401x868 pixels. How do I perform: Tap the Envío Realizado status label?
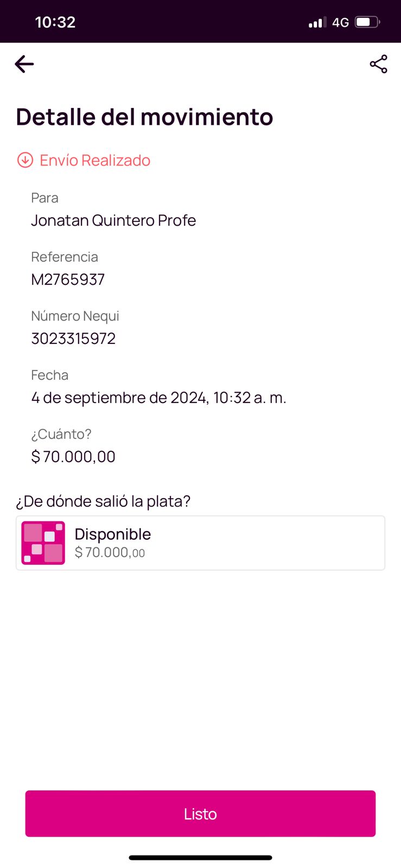coord(95,161)
